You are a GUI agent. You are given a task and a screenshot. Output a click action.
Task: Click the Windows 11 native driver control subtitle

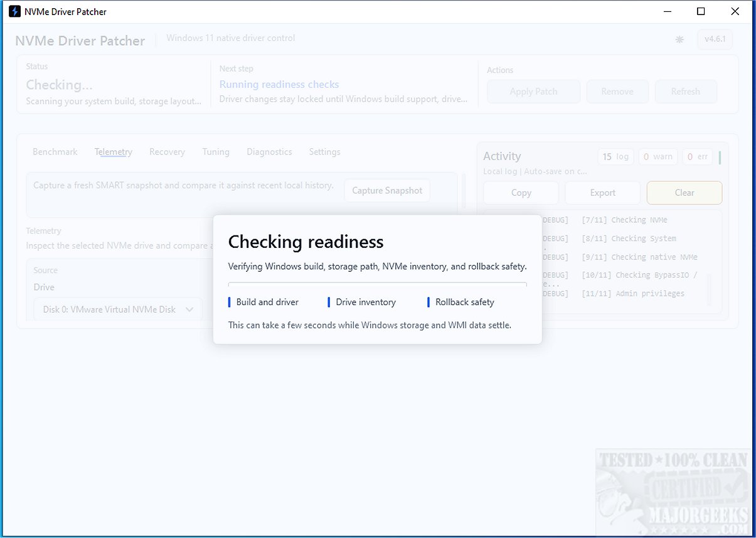tap(231, 38)
